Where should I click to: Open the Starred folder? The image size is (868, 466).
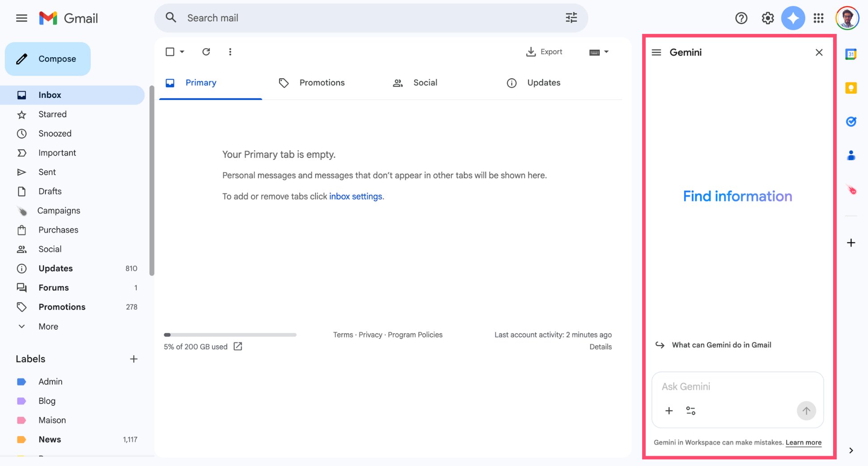(72, 114)
